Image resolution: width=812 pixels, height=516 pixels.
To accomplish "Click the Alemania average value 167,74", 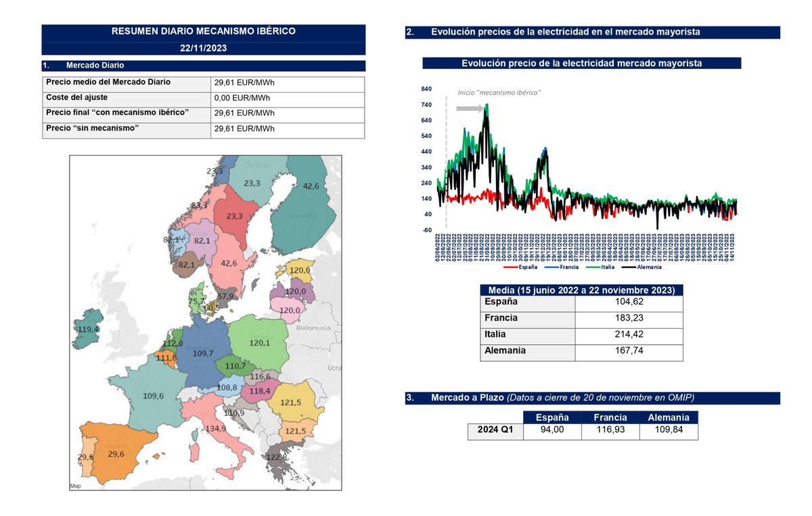I will pos(629,352).
